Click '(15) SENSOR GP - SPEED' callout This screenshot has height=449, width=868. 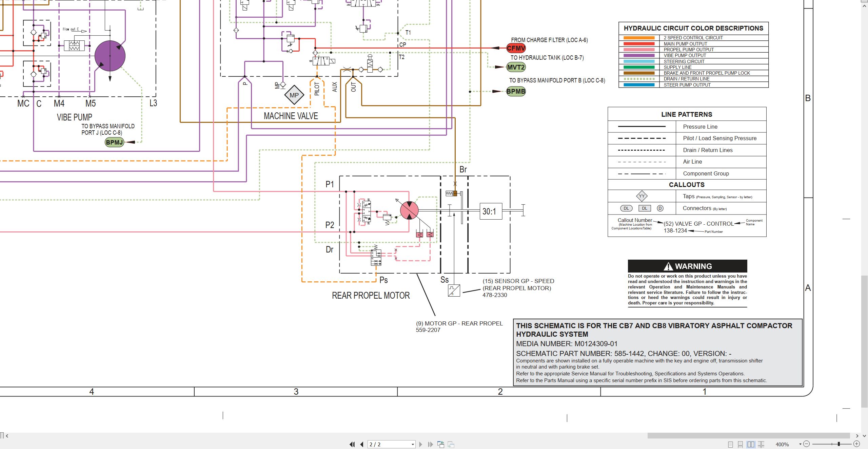click(518, 281)
